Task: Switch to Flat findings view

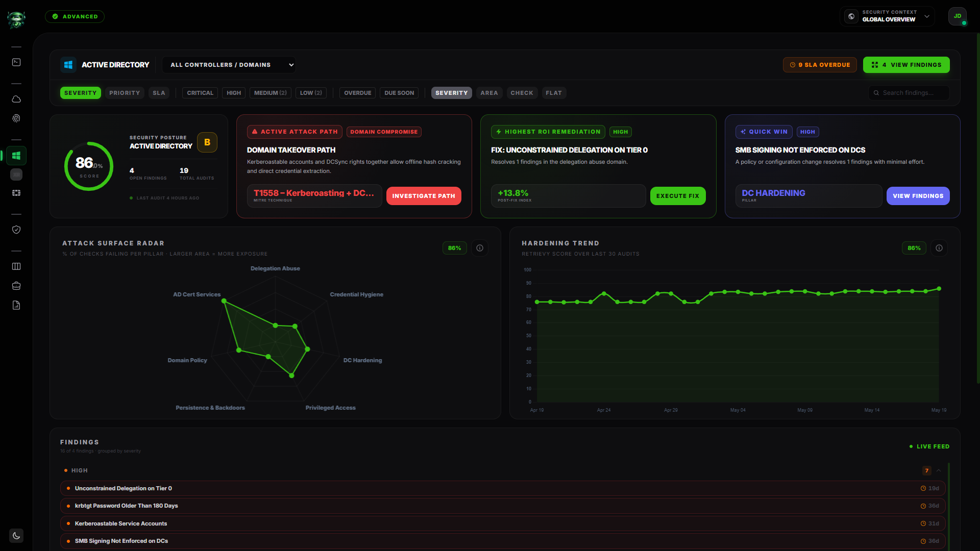Action: 554,93
